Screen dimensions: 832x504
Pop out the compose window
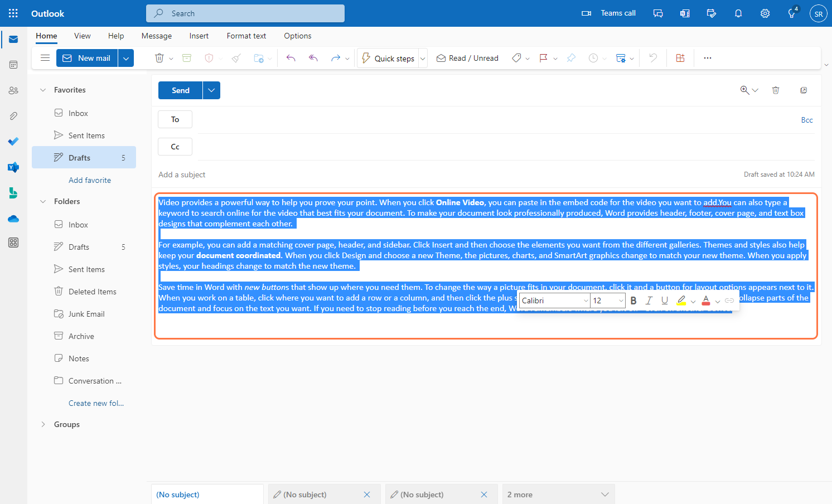pyautogui.click(x=804, y=90)
